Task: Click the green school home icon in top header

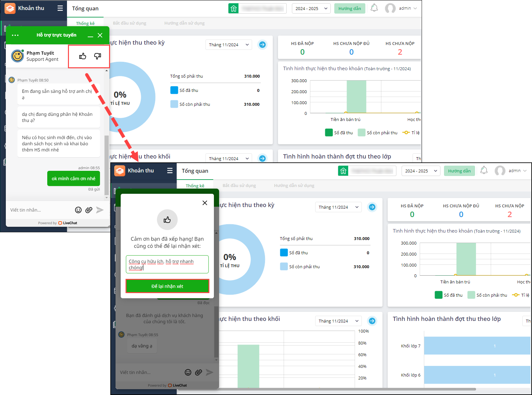Action: [234, 8]
